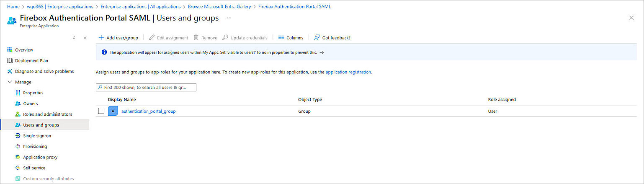Select Properties under Manage
The width and height of the screenshot is (644, 184).
[x=33, y=93]
